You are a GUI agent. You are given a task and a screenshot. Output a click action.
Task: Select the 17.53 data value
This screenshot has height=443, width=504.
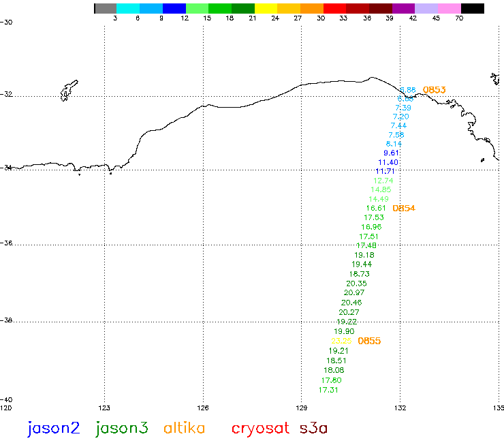click(374, 217)
